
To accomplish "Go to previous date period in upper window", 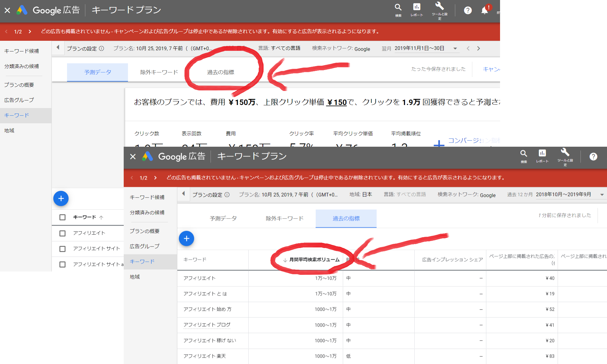I will [468, 48].
